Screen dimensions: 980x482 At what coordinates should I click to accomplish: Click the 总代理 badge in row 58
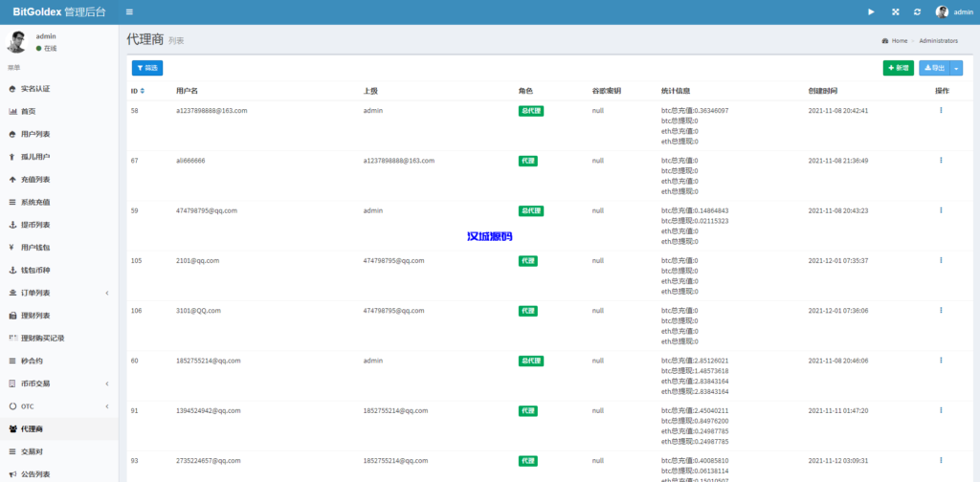coord(530,111)
